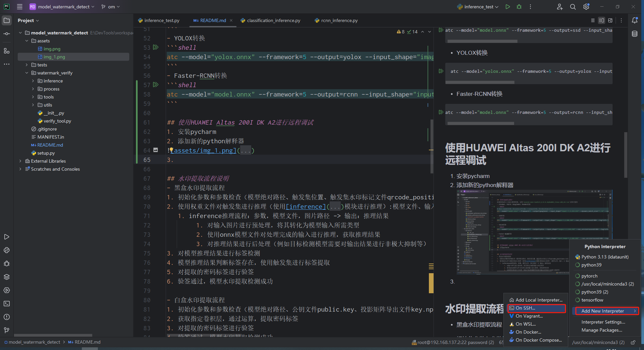This screenshot has height=350, width=644.
Task: Run inference_test configuration
Action: pos(508,7)
